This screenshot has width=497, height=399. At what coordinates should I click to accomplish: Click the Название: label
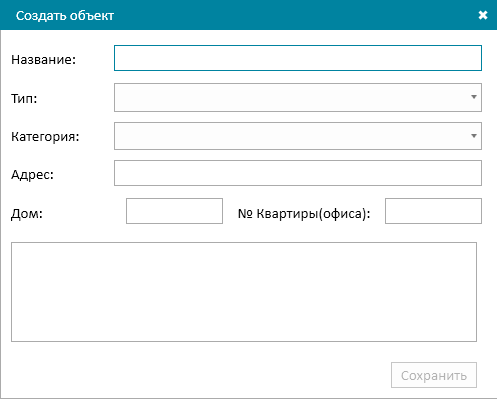[44, 60]
